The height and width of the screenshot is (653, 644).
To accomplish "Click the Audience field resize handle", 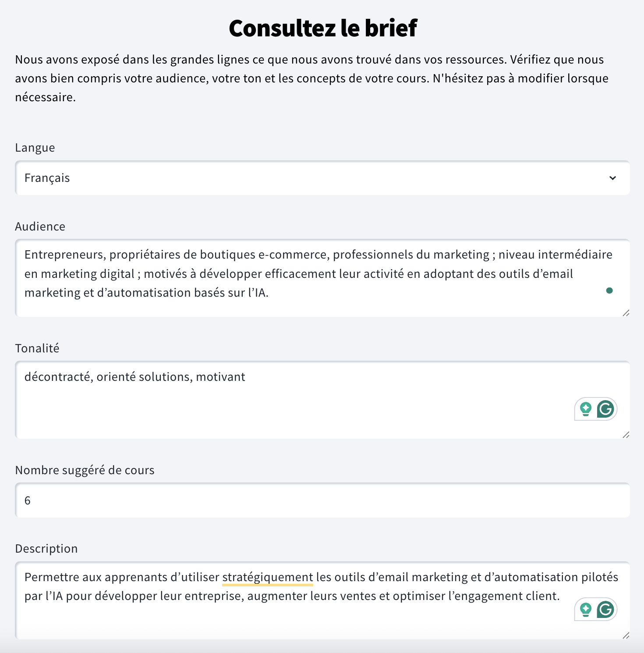I will click(x=626, y=312).
